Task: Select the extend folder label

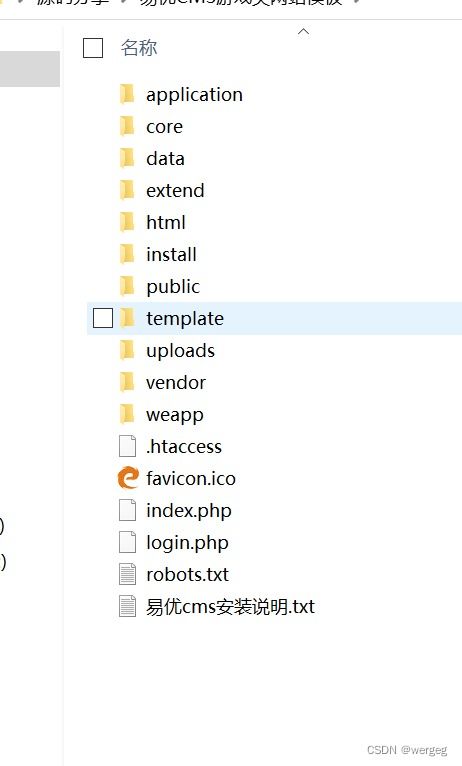Action: point(175,191)
